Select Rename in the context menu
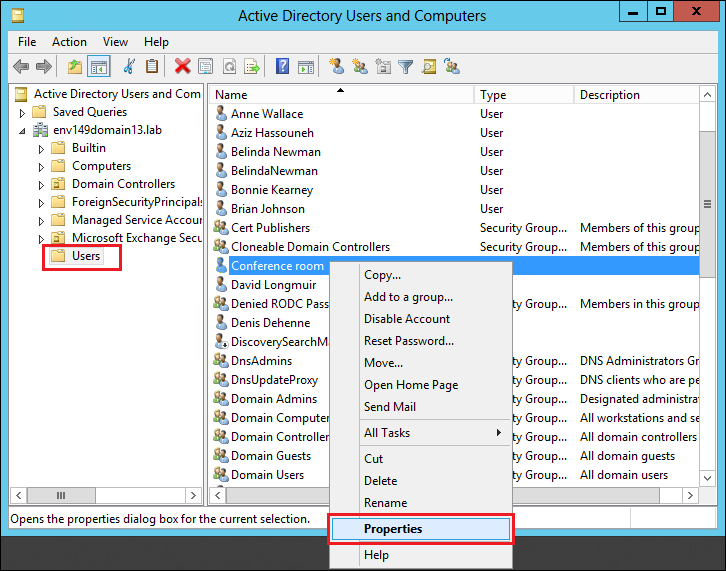This screenshot has height=571, width=726. coord(421,502)
